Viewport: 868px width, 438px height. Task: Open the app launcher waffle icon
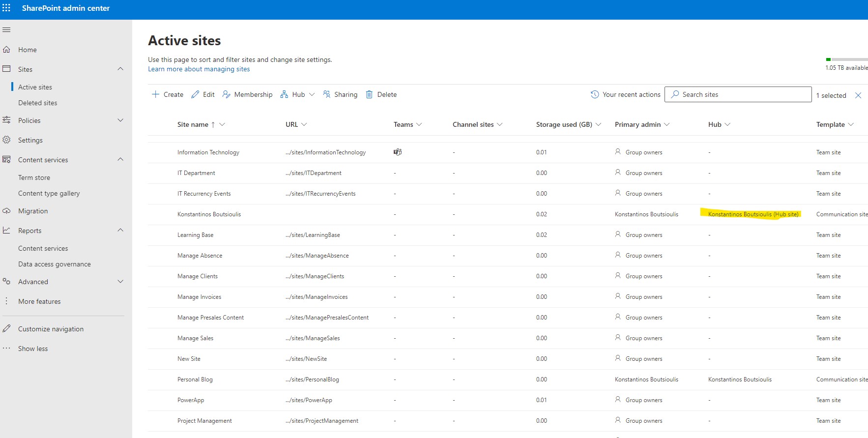(x=6, y=8)
